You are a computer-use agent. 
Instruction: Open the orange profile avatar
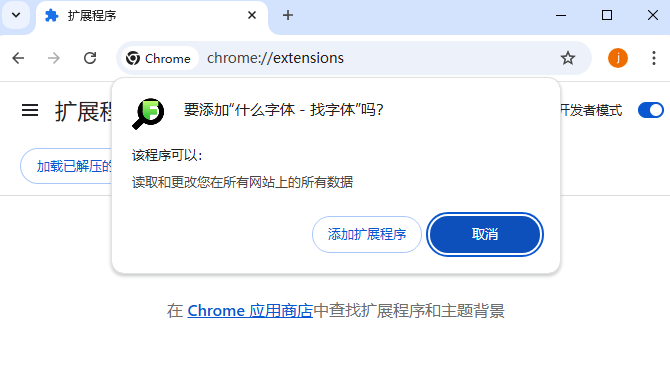click(x=618, y=58)
